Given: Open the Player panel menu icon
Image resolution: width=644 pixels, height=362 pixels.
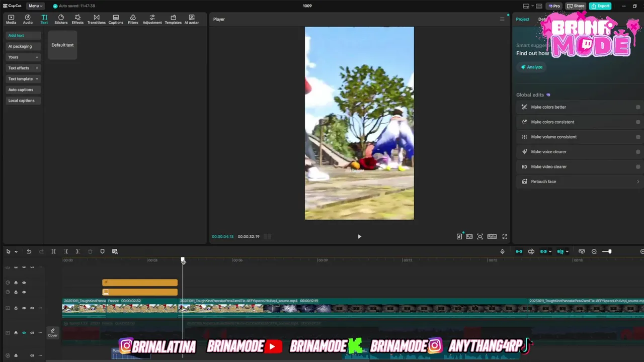Looking at the screenshot, I should point(502,19).
